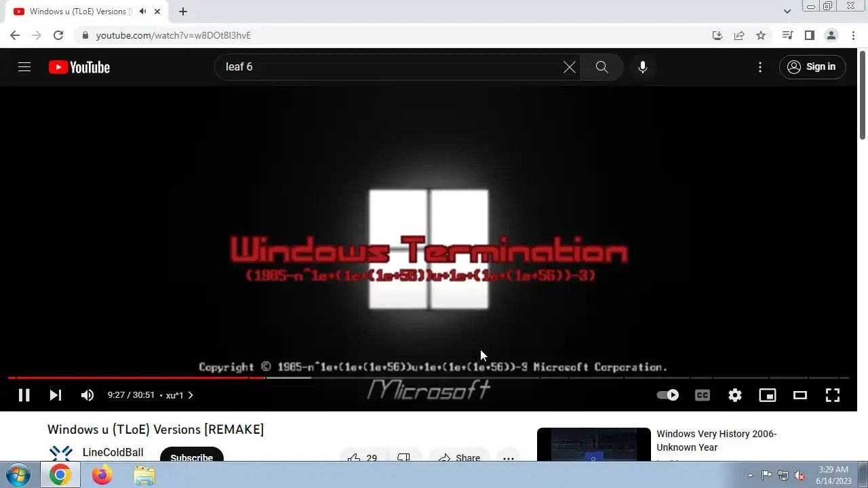This screenshot has height=488, width=868.
Task: Mute tab via speaker icon on tab
Action: (x=142, y=12)
